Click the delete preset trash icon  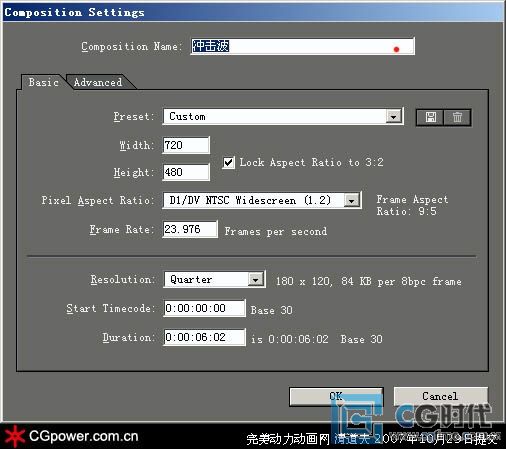click(x=457, y=117)
